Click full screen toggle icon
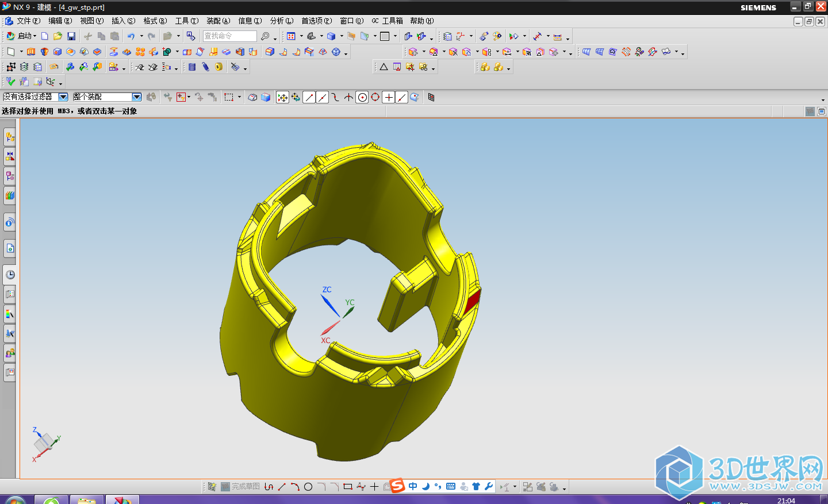The height and width of the screenshot is (504, 828). point(822,111)
